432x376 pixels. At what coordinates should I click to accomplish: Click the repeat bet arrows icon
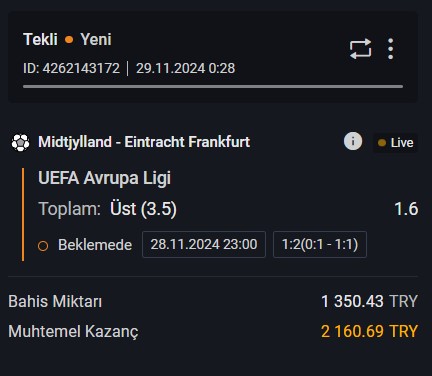pyautogui.click(x=360, y=49)
